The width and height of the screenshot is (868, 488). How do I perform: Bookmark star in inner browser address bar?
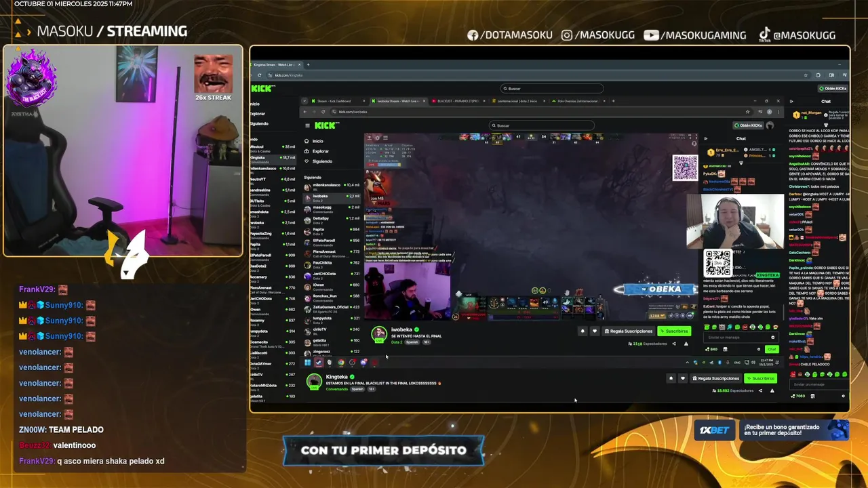[x=747, y=112]
